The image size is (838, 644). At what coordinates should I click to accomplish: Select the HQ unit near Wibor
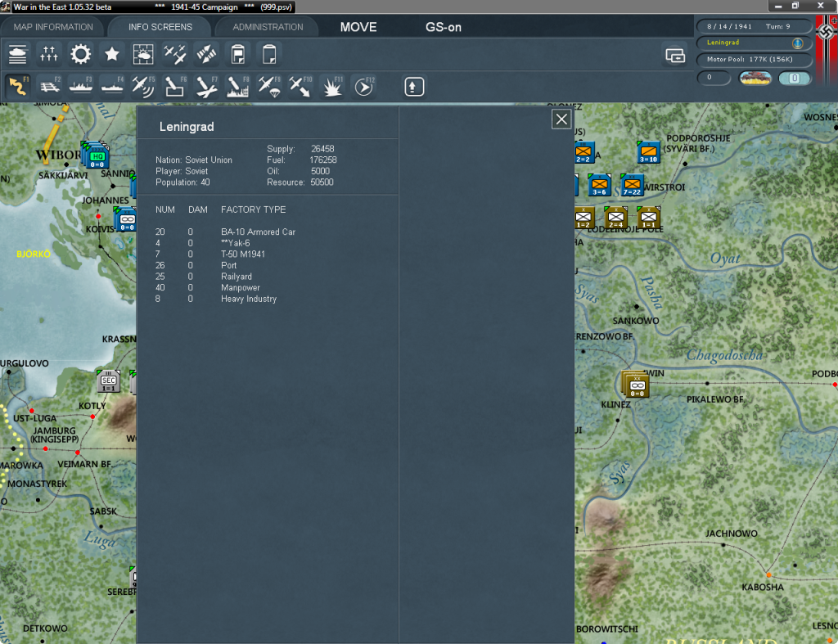click(x=98, y=156)
